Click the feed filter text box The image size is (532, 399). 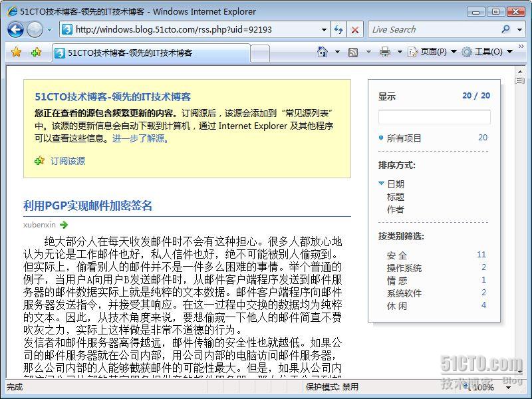434,117
